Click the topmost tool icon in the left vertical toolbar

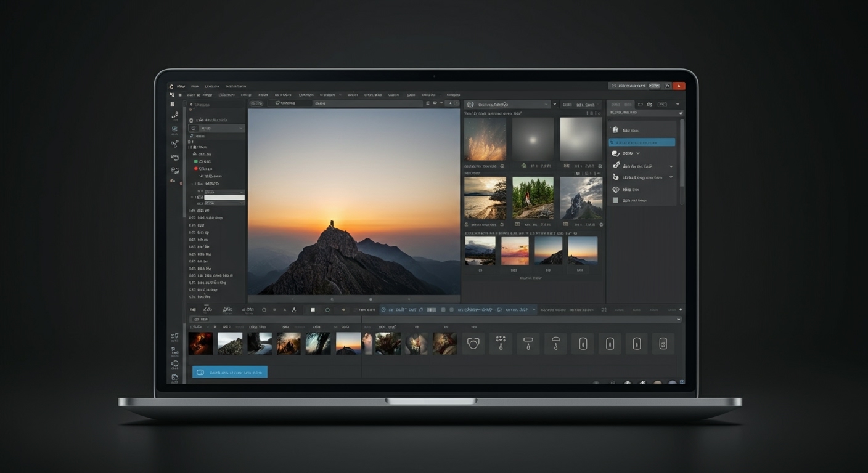click(x=173, y=103)
